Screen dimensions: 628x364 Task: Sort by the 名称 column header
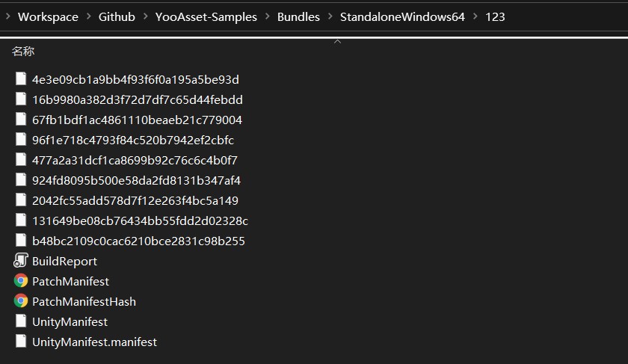pos(23,52)
